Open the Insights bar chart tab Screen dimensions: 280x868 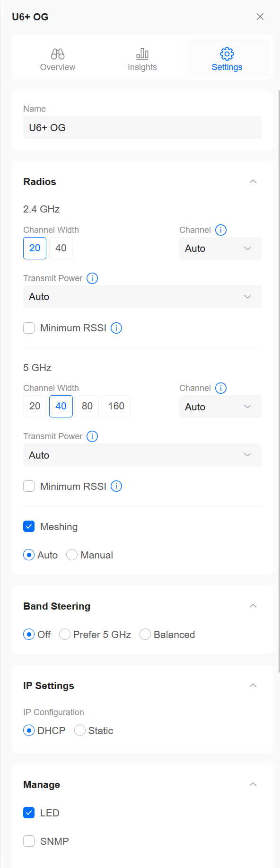click(x=142, y=60)
